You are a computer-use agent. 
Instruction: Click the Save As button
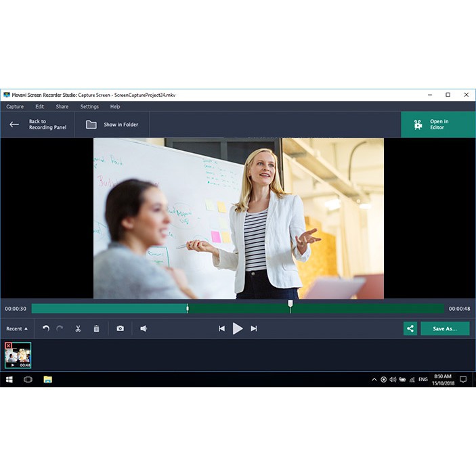coord(445,328)
